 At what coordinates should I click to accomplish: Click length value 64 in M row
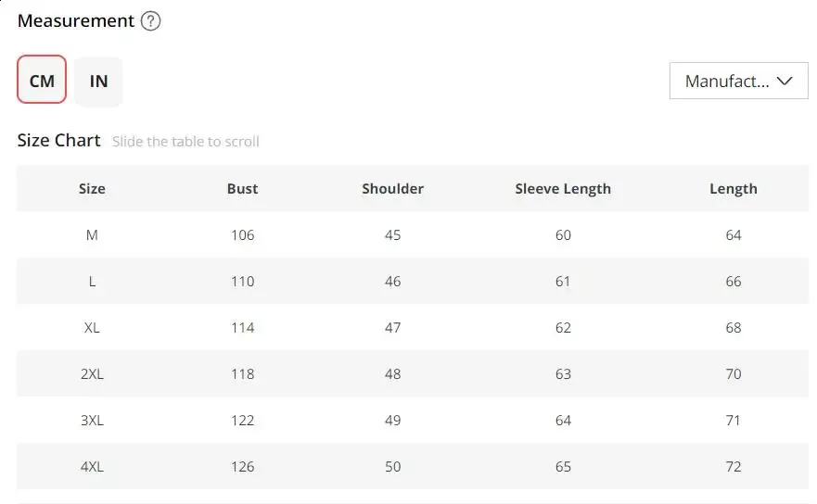point(734,235)
